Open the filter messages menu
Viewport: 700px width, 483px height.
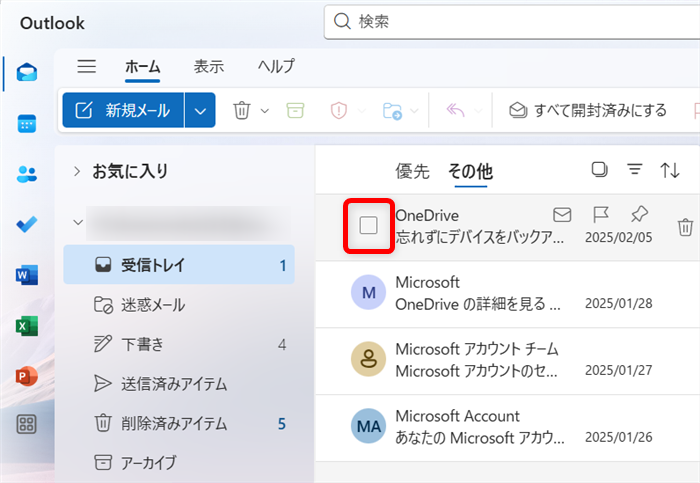tap(634, 170)
